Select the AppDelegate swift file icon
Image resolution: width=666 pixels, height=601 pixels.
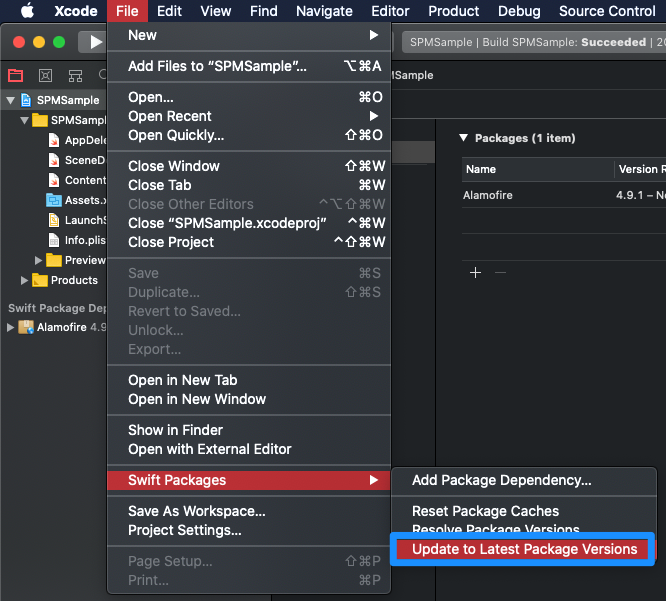[54, 140]
